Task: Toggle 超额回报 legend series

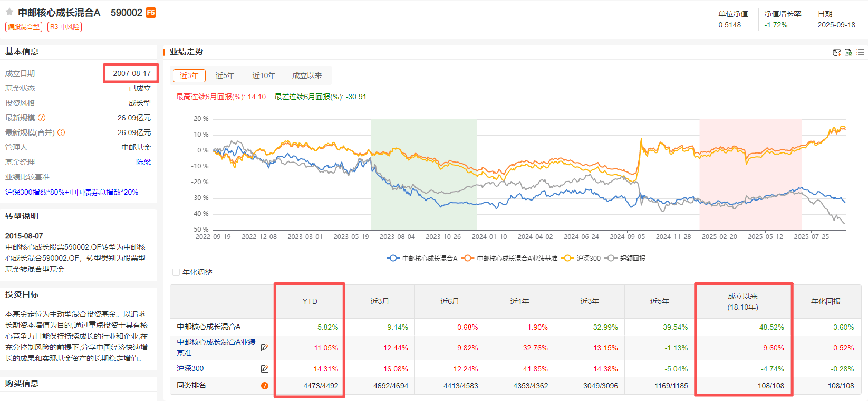Action: click(625, 259)
